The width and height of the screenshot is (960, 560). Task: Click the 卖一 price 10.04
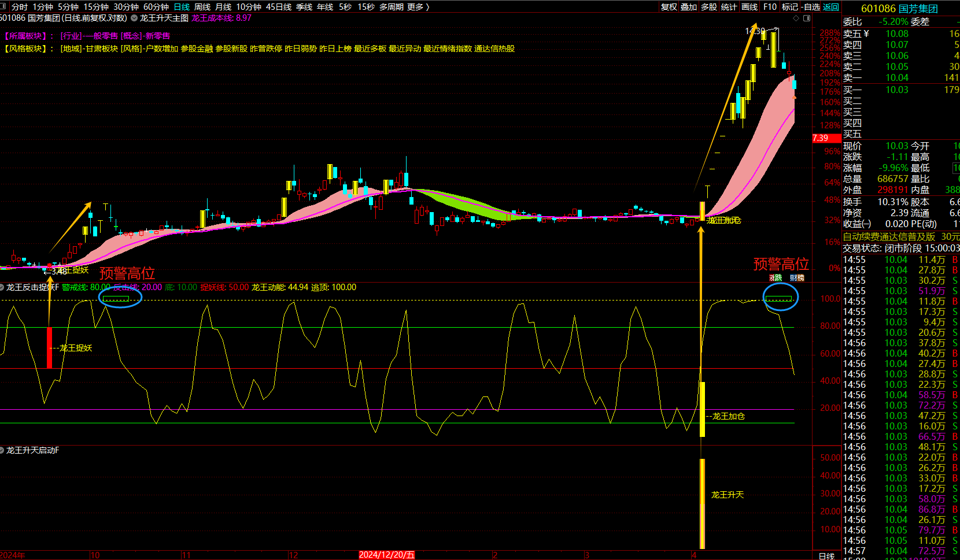pos(897,78)
